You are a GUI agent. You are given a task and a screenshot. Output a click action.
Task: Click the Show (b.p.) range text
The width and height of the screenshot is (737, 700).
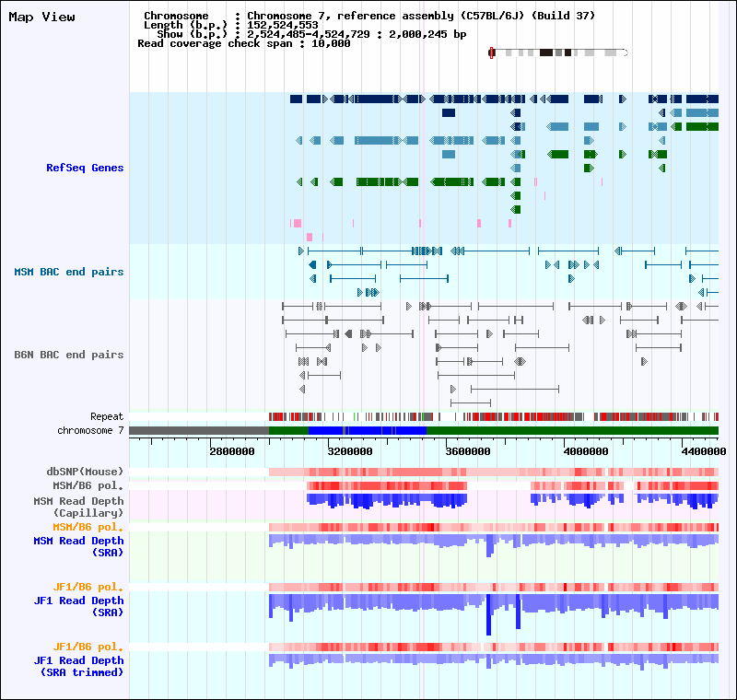point(311,34)
